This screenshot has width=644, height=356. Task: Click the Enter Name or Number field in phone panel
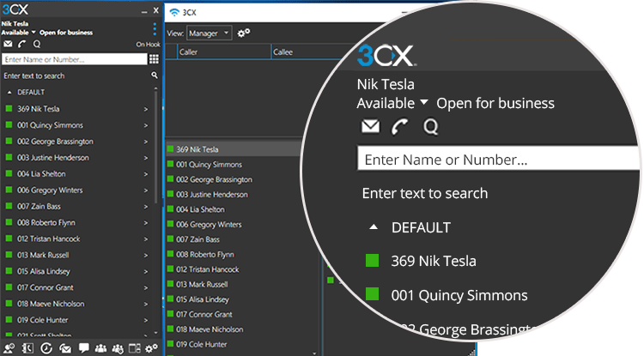click(75, 59)
